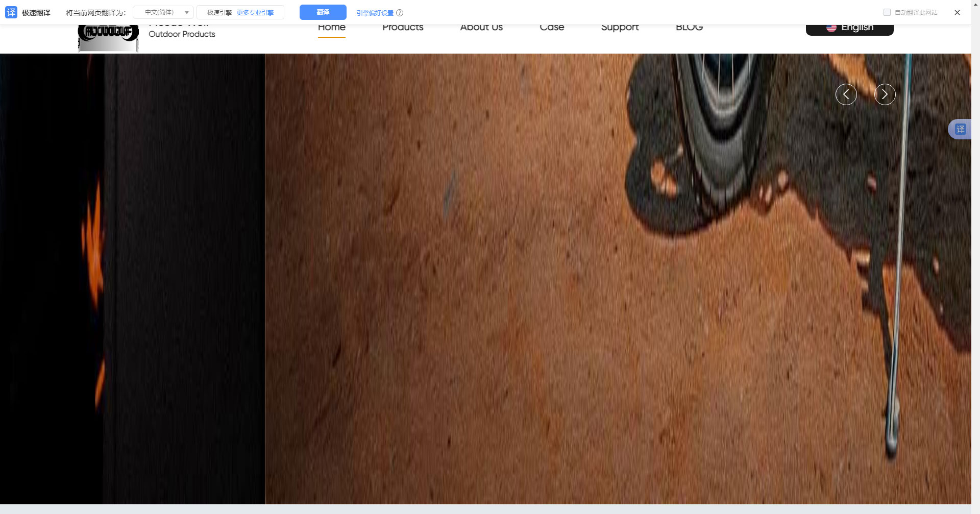This screenshot has height=514, width=980.
Task: Open the floating translate side button
Action: coord(960,129)
